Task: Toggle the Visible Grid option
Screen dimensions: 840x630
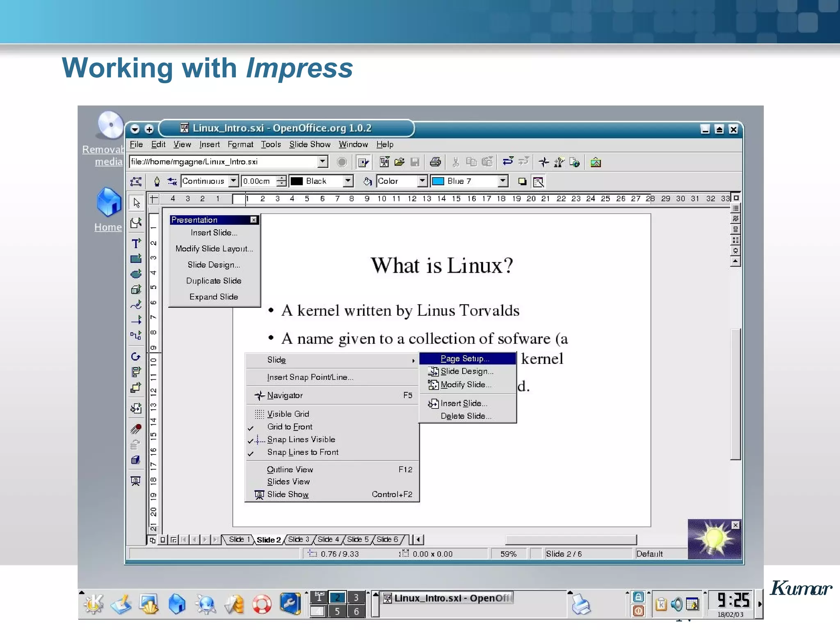Action: click(x=288, y=414)
